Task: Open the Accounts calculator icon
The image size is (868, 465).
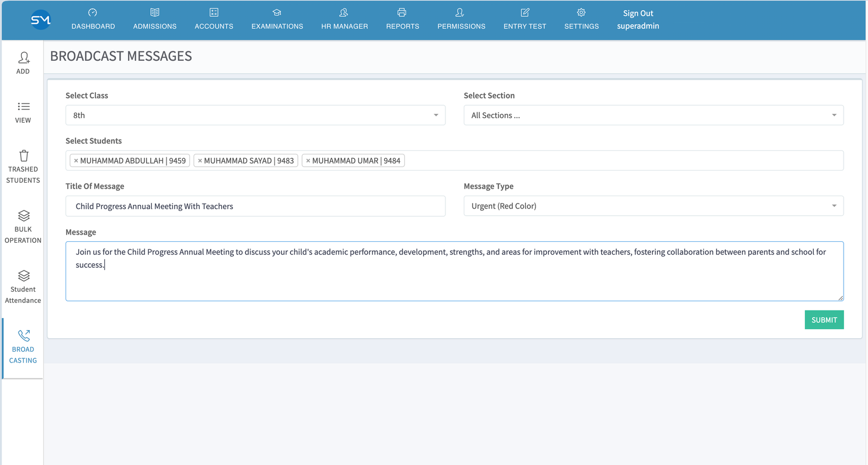Action: tap(214, 12)
